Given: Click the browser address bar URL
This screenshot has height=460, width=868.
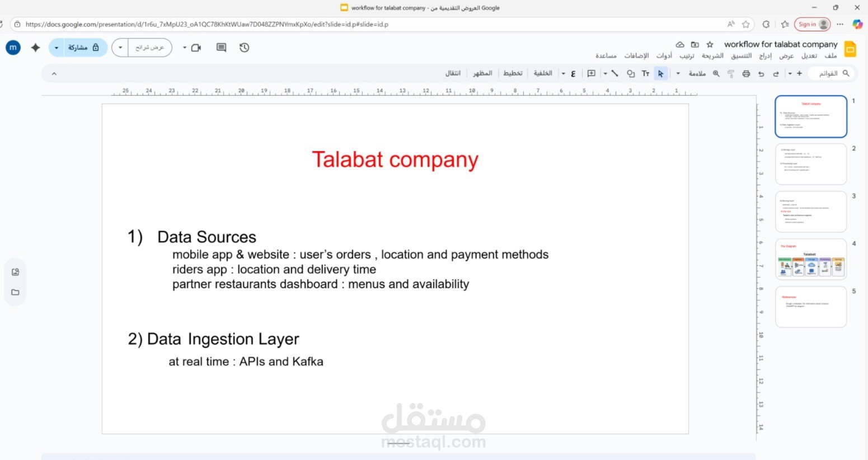Looking at the screenshot, I should click(x=207, y=24).
